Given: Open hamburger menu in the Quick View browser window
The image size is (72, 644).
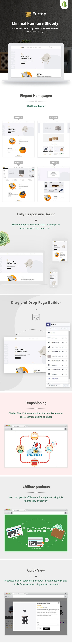Looking at the screenshot, I should click(x=66, y=596).
